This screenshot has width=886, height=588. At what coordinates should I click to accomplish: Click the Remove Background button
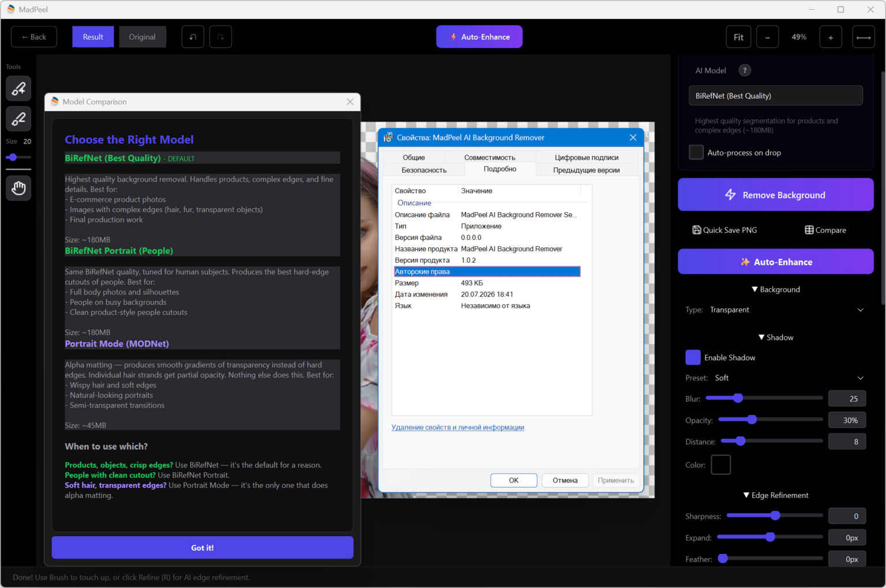pos(776,195)
